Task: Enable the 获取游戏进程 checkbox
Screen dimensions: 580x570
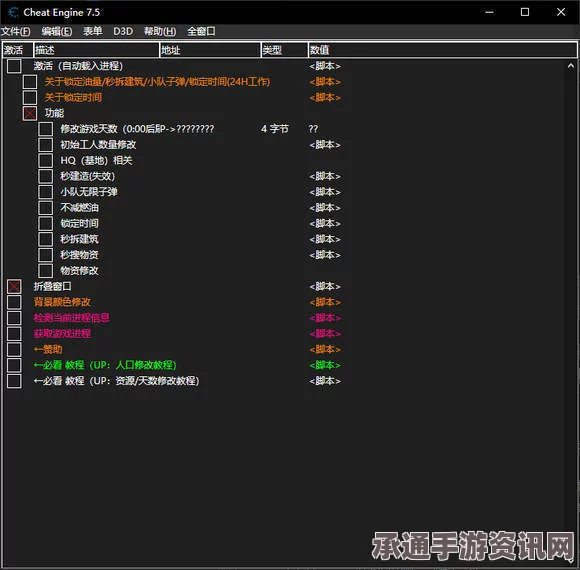Action: 14,334
